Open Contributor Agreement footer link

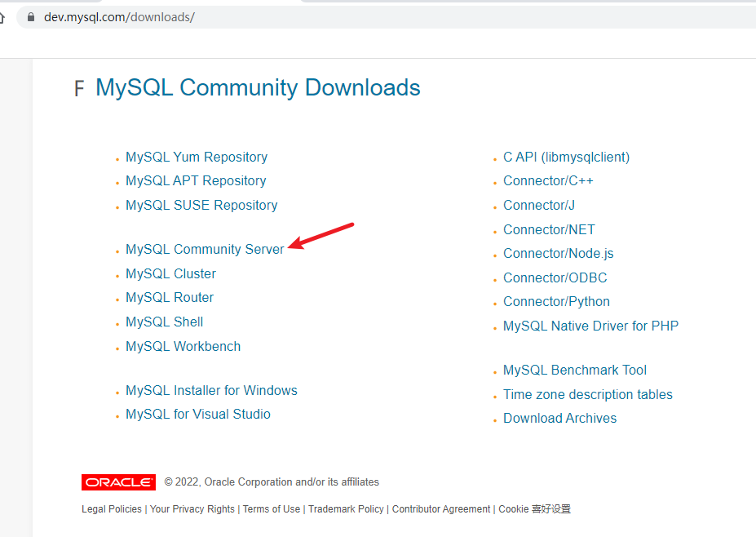tap(440, 509)
